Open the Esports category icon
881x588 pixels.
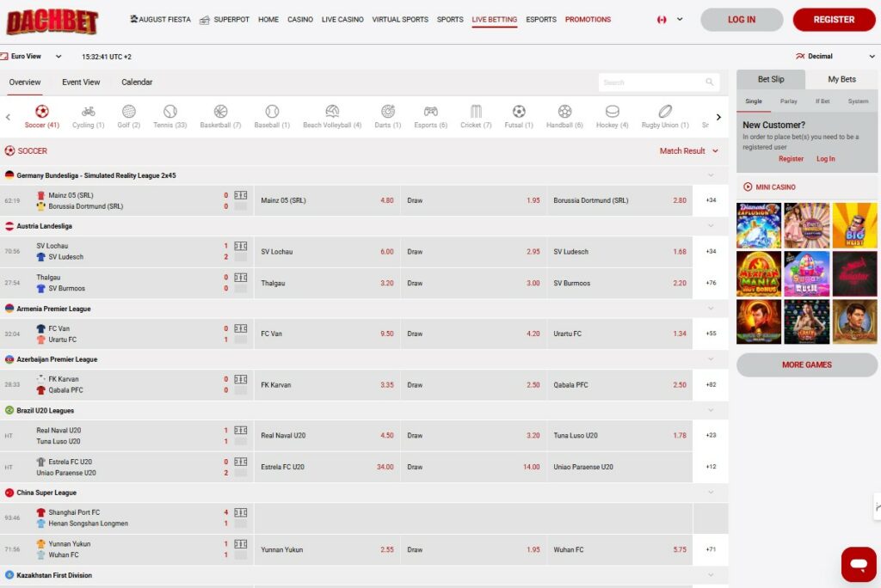click(x=430, y=116)
